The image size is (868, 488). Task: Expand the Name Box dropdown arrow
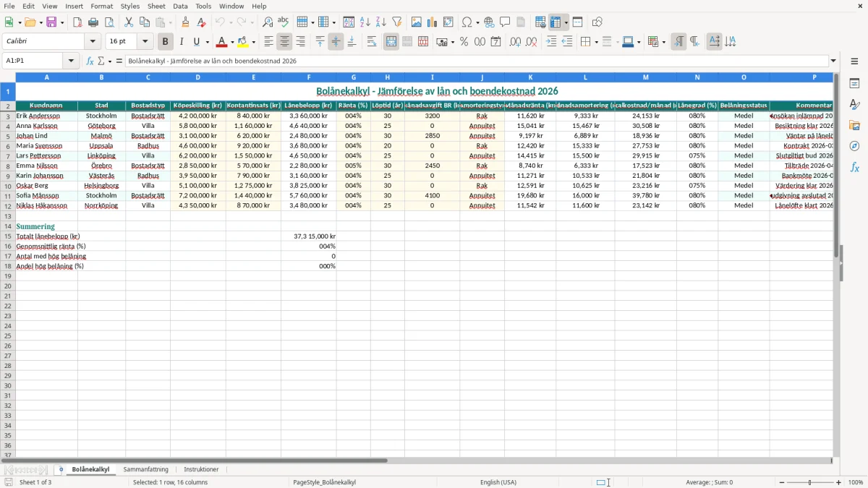click(72, 61)
